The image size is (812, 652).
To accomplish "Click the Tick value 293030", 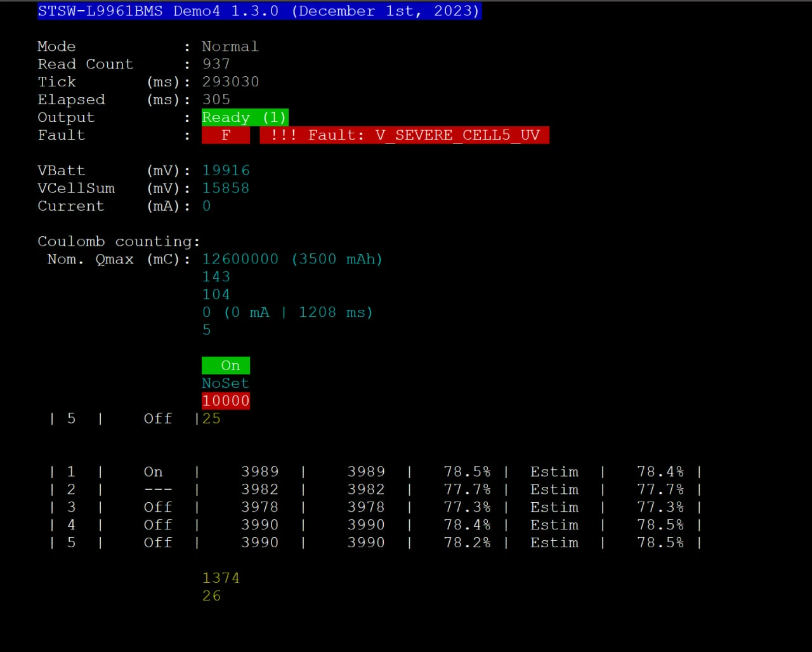I will coord(230,82).
